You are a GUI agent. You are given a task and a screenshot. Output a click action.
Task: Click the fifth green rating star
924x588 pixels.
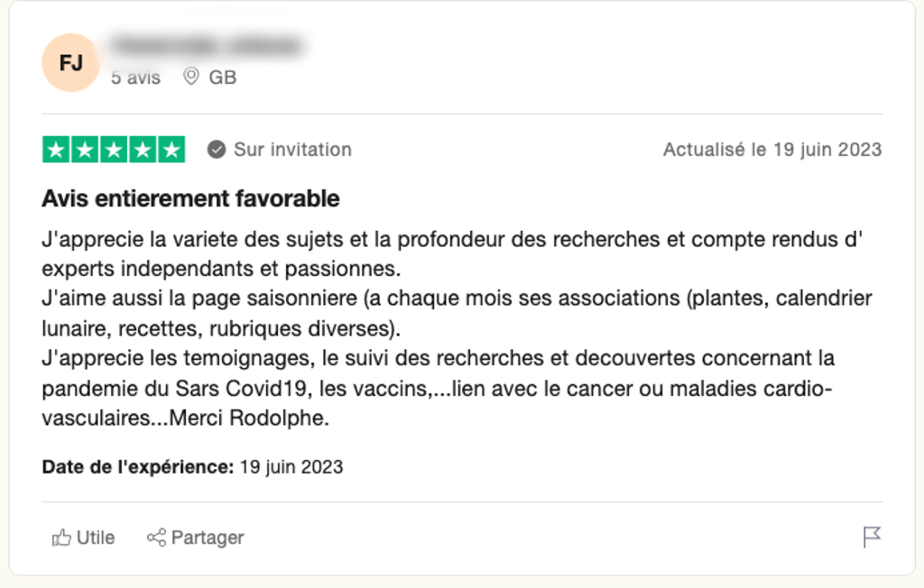[171, 150]
